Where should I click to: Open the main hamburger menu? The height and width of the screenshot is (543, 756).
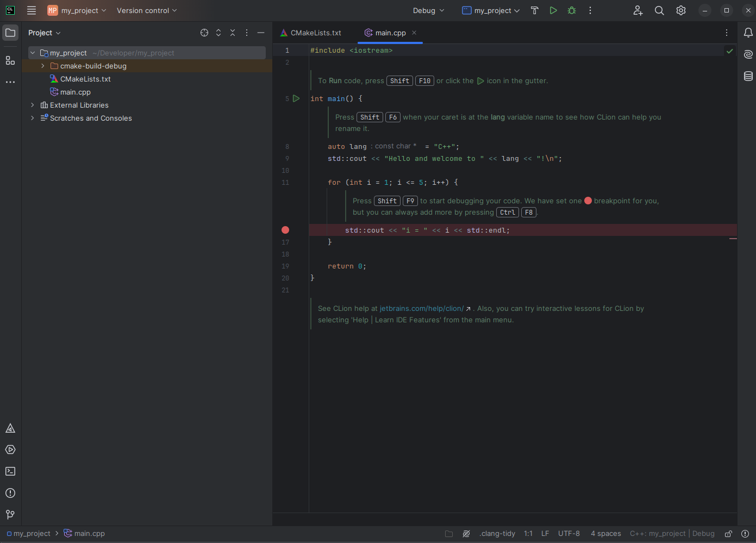coord(32,10)
